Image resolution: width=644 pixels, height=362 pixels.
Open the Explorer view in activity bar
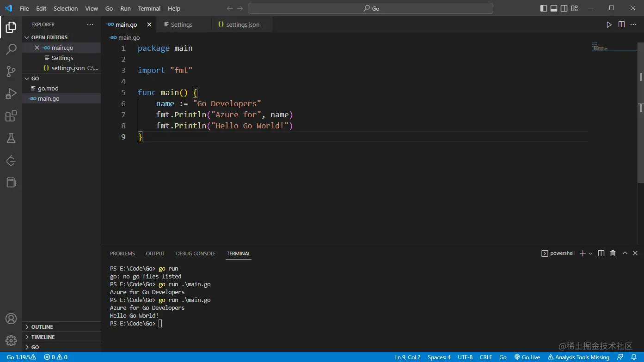click(11, 27)
